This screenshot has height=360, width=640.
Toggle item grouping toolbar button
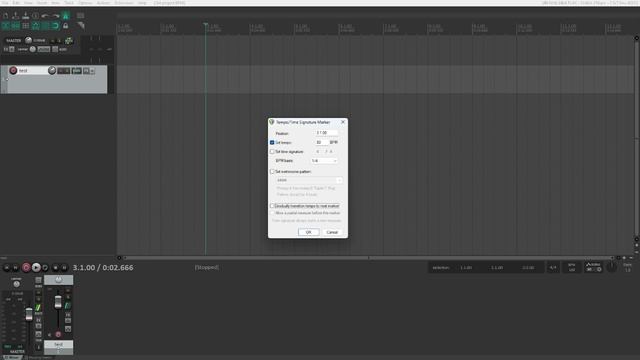(16, 26)
